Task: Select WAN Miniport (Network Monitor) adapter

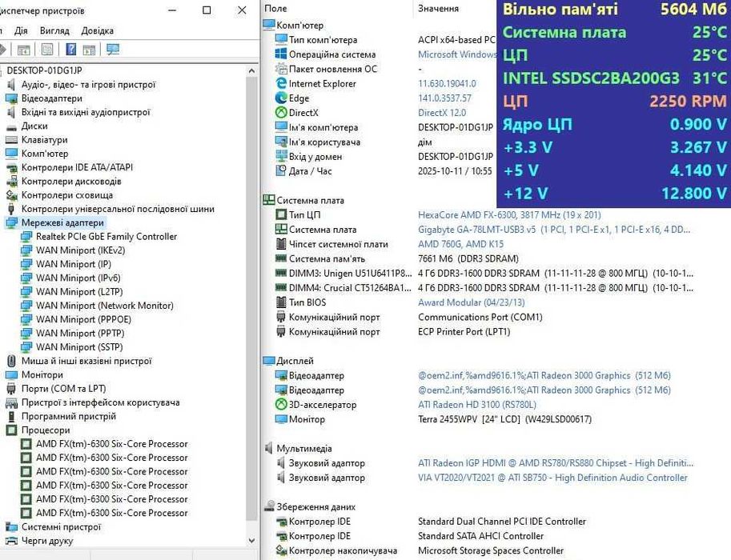Action: click(x=104, y=306)
